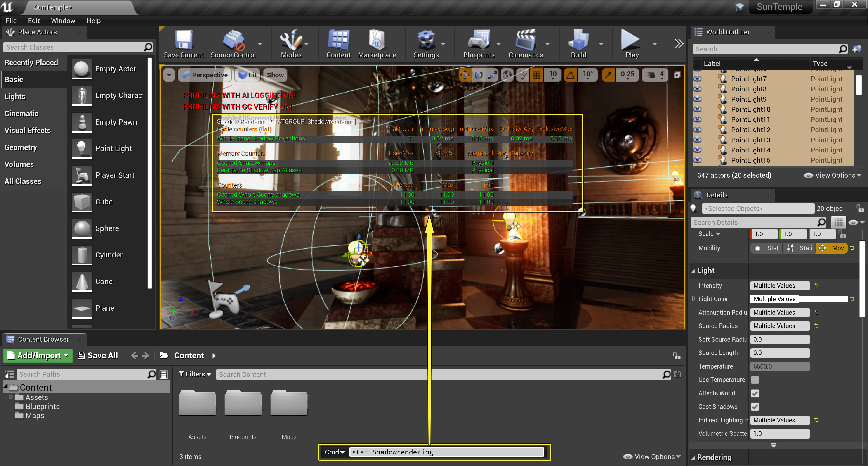Open the Window menu
This screenshot has height=466, width=868.
coord(63,21)
